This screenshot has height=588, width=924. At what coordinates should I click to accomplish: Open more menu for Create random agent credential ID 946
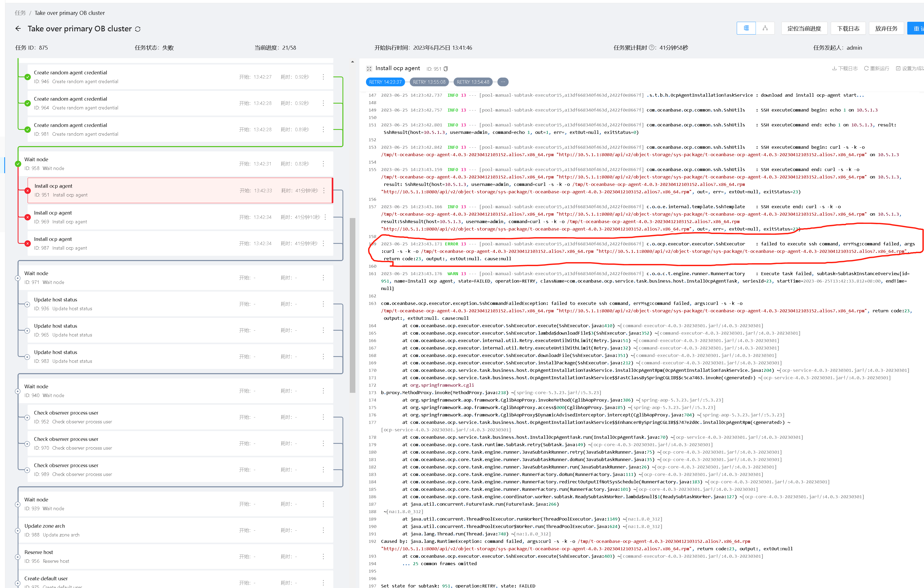[x=323, y=77]
